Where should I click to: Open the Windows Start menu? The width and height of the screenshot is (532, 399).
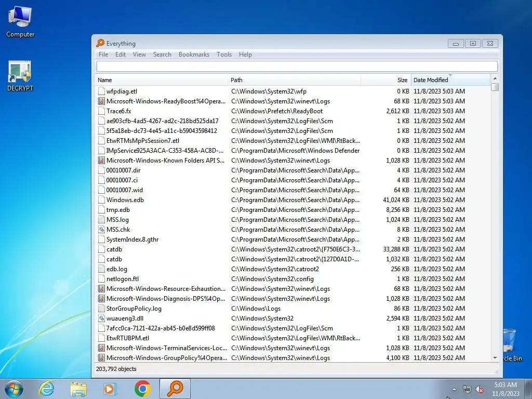14,389
